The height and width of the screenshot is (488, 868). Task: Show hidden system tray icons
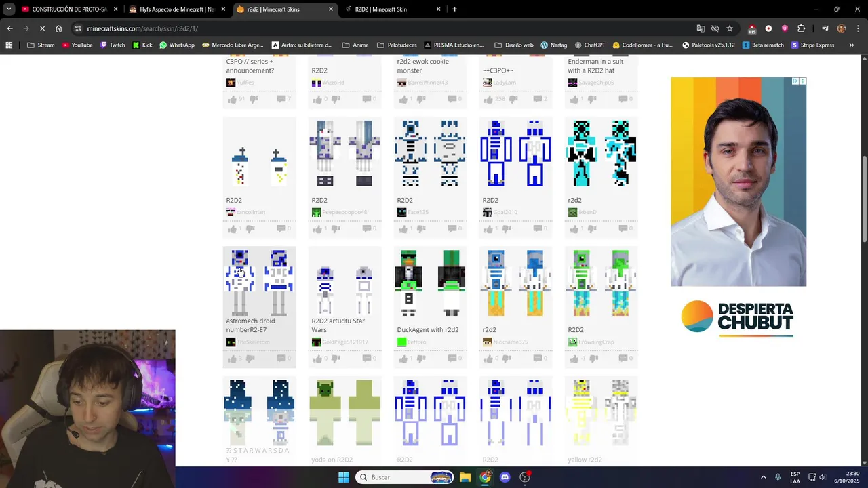click(763, 477)
